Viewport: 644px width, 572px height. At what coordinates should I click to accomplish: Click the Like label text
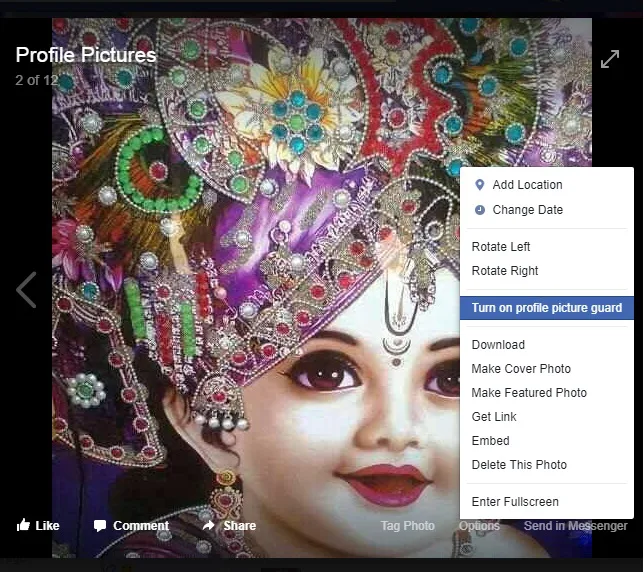pyautogui.click(x=47, y=526)
